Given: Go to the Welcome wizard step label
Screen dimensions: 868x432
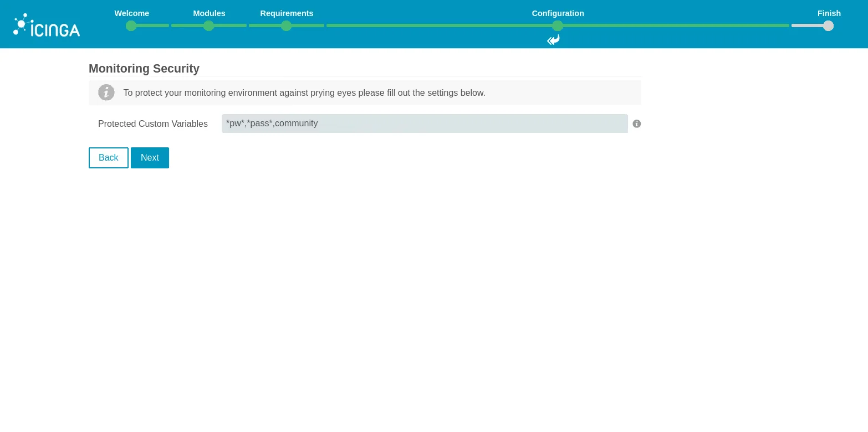Looking at the screenshot, I should (132, 13).
